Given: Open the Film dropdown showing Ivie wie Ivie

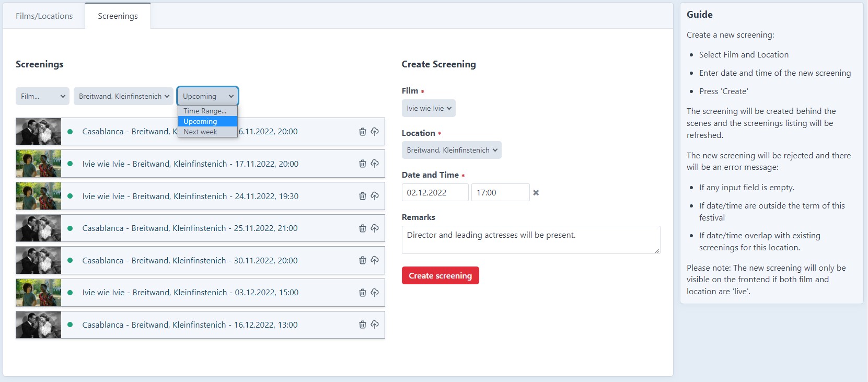Looking at the screenshot, I should [429, 108].
